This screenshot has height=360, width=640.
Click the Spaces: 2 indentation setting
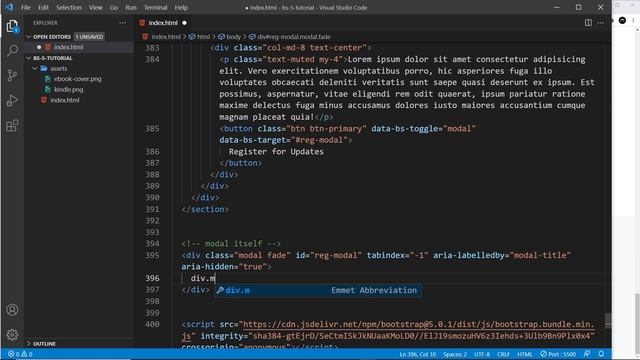point(455,354)
